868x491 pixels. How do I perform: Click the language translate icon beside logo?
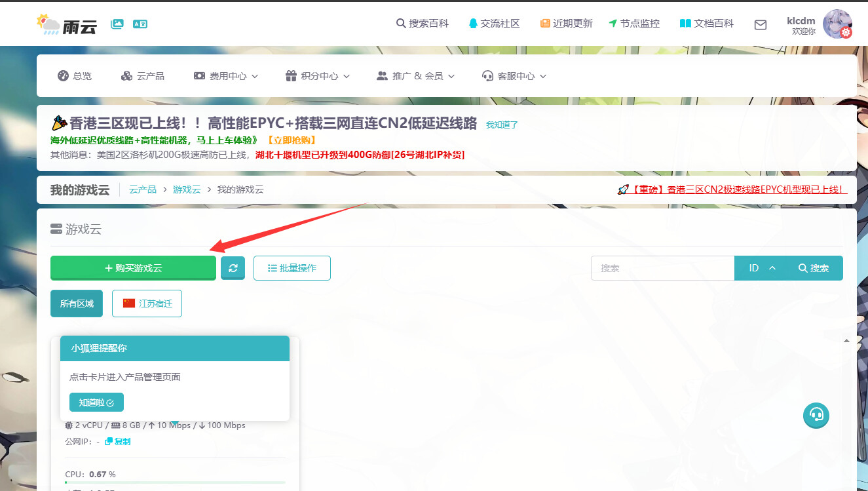[x=140, y=24]
